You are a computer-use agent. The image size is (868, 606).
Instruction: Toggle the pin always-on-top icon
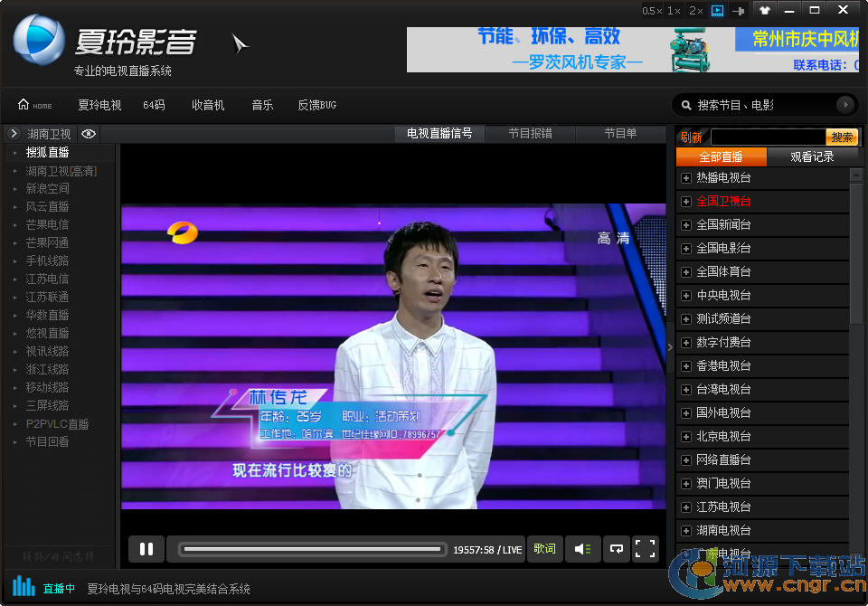coord(739,11)
